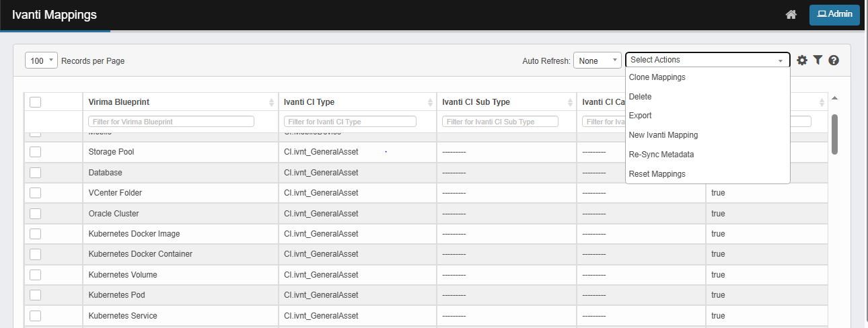This screenshot has width=868, height=328.
Task: Toggle the select-all header checkbox
Action: [36, 102]
